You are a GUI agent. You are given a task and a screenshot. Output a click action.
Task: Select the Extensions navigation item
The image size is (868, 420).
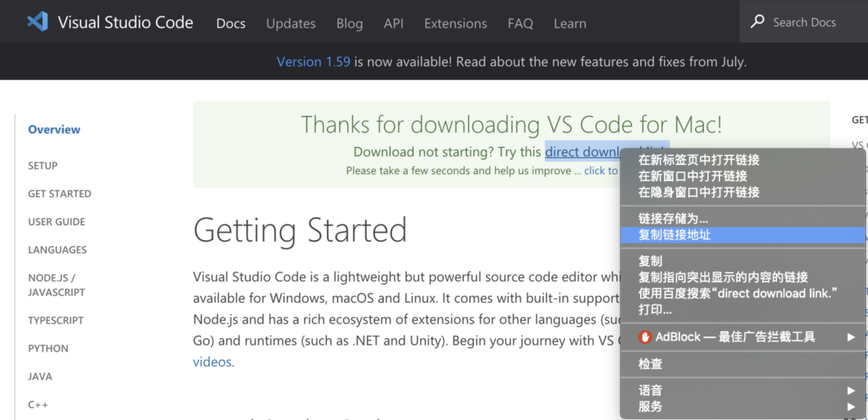coord(456,23)
